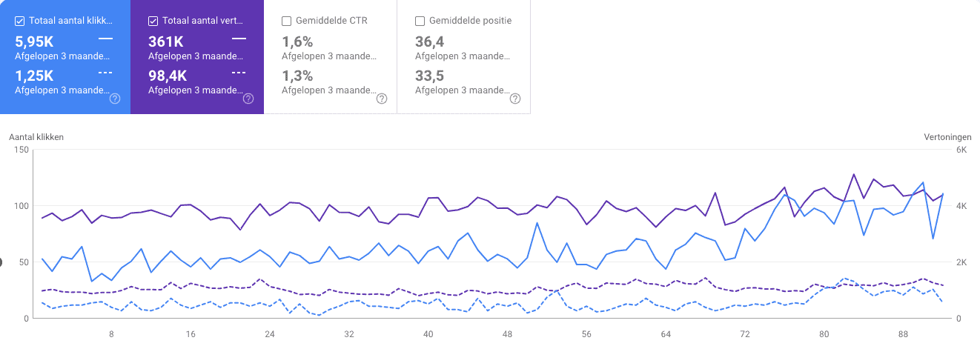This screenshot has height=349, width=980.
Task: Uncheck the Totaal aantal vertoningen checkbox
Action: click(153, 21)
